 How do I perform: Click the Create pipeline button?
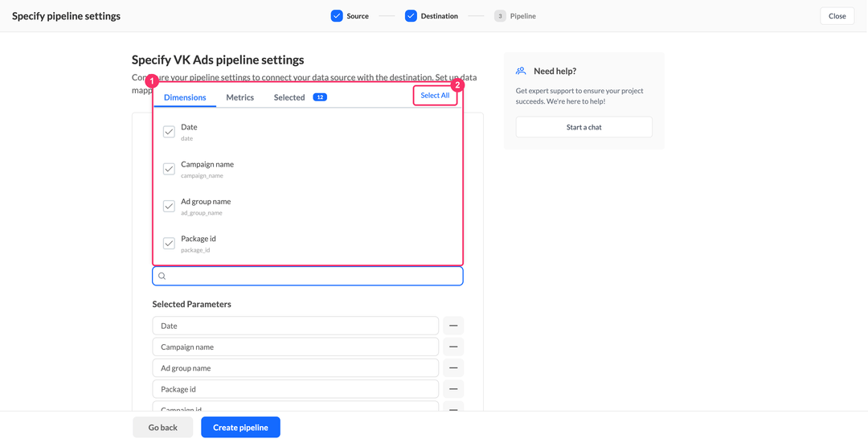point(241,428)
